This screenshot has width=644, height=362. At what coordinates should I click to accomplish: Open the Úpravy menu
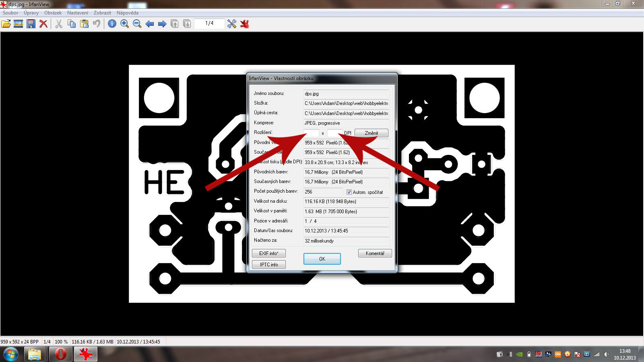click(x=31, y=13)
